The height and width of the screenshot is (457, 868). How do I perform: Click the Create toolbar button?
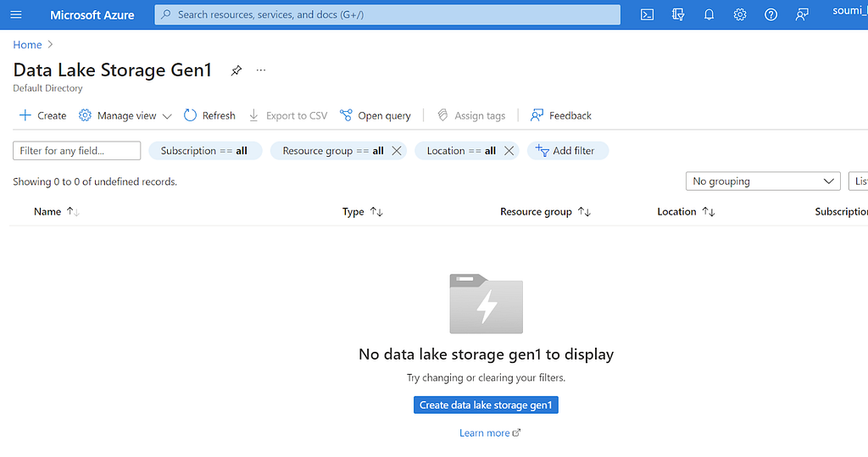click(42, 115)
